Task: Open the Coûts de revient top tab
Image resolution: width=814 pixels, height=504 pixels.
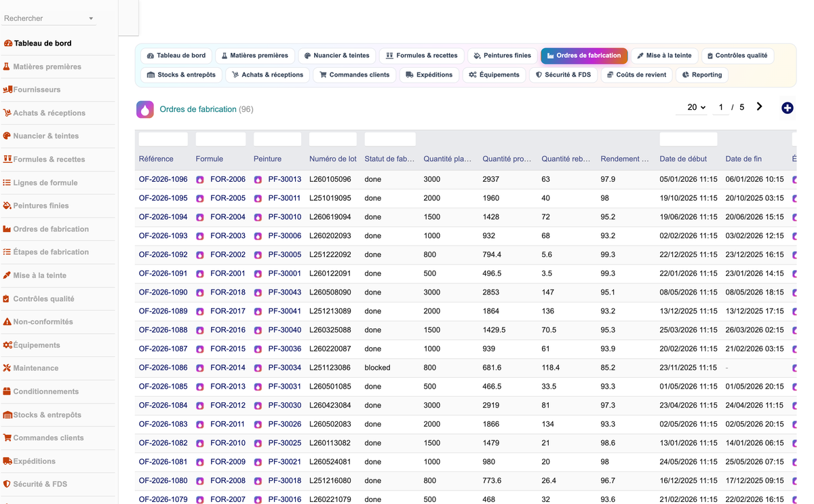Action: (x=636, y=75)
